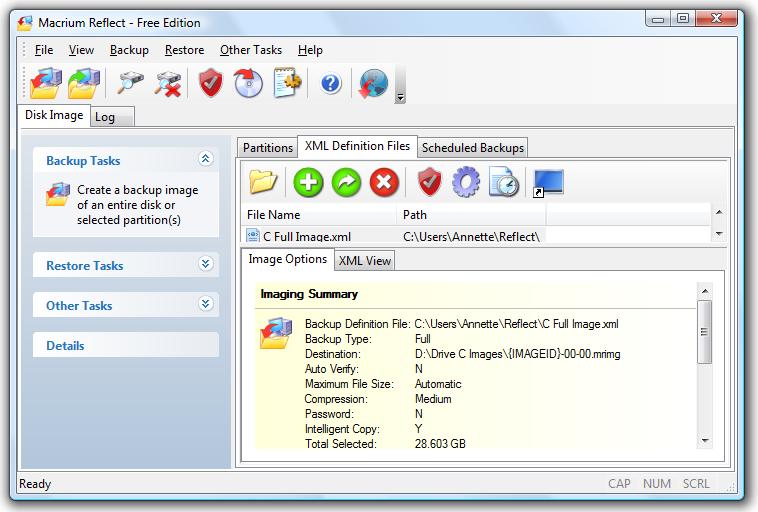This screenshot has width=758, height=512.
Task: Click the Imaging Summary scroll up arrow
Action: (705, 291)
